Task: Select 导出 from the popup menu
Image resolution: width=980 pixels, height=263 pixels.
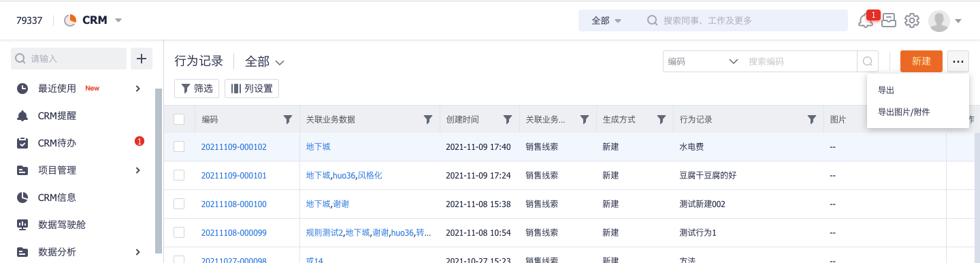Action: pos(886,90)
